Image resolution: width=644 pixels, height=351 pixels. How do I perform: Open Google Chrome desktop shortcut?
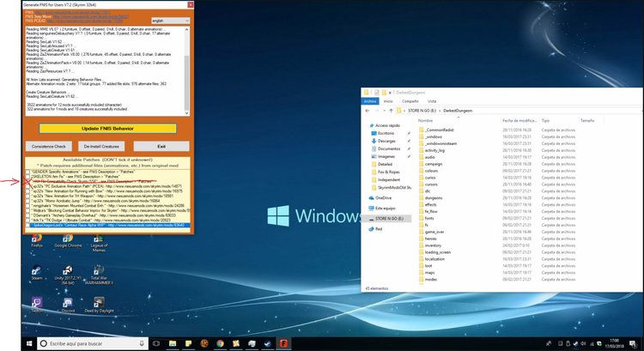(68, 240)
